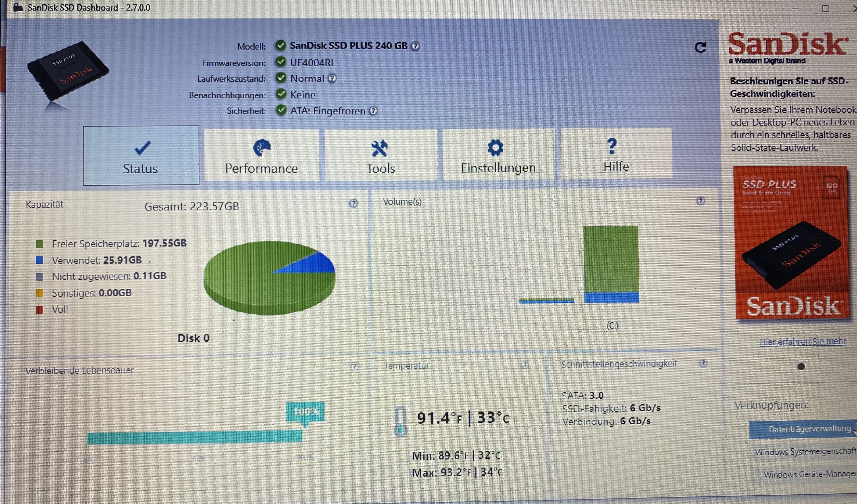Image resolution: width=857 pixels, height=504 pixels.
Task: Open help icon beside Laufwerkszustand Normal
Action: coord(332,78)
